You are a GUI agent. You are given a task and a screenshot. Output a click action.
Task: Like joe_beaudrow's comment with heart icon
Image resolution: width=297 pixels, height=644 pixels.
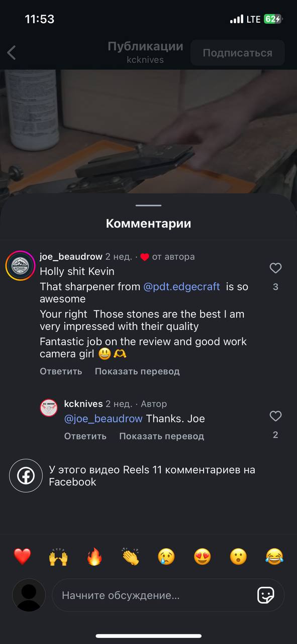pos(275,268)
